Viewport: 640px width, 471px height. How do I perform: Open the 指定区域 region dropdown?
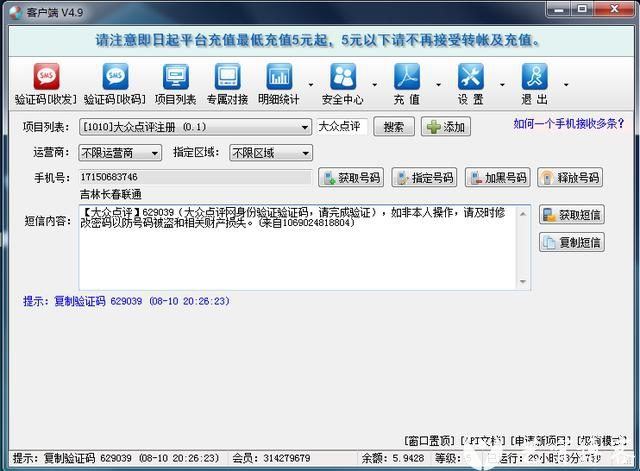(271, 153)
